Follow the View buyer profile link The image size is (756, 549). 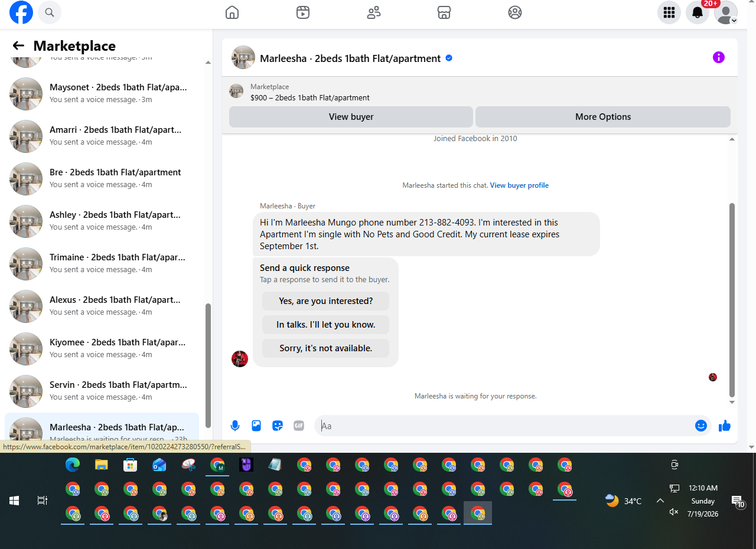[x=519, y=185]
